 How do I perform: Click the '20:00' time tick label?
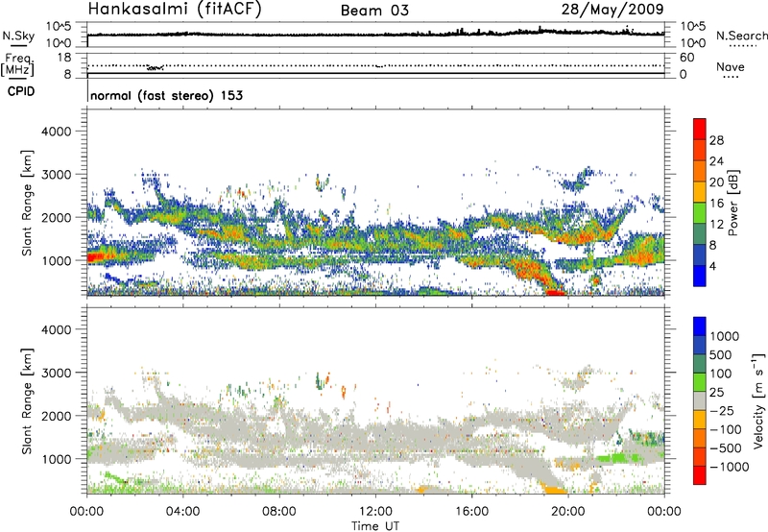click(x=568, y=512)
